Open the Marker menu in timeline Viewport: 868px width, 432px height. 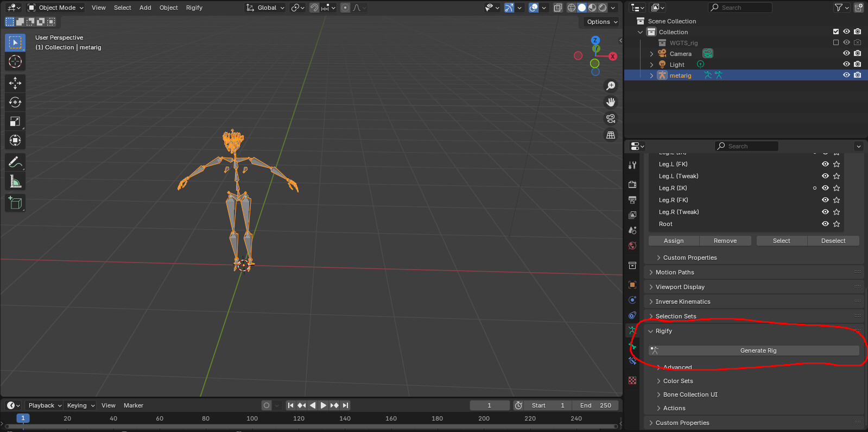pos(134,405)
